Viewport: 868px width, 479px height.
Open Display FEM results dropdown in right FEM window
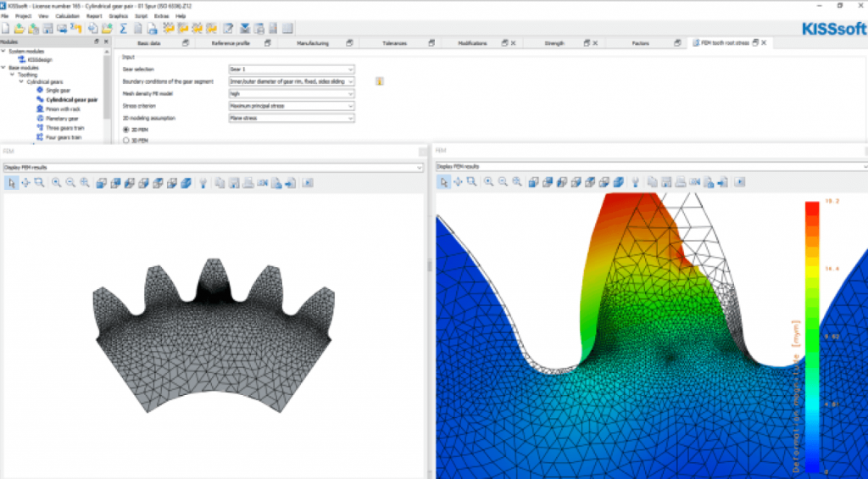point(652,166)
